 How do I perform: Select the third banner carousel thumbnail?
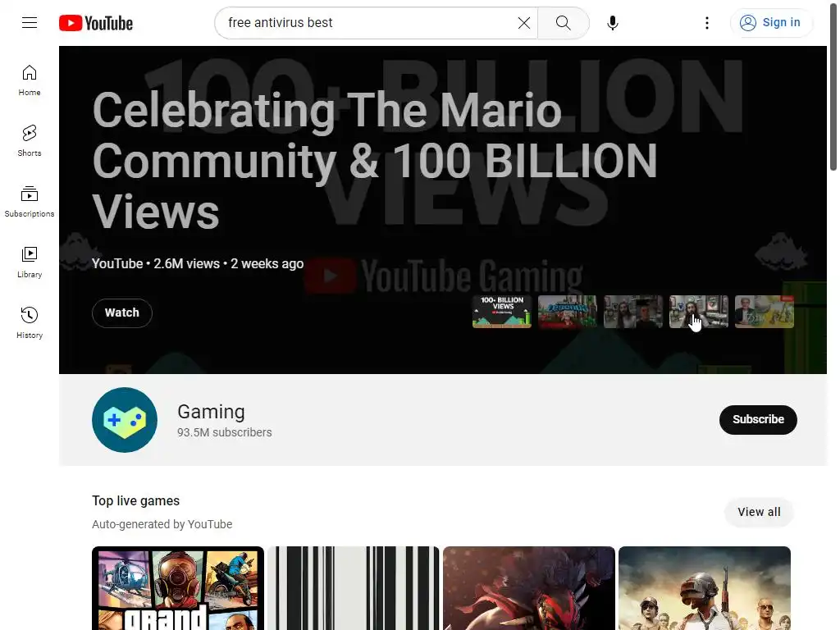(x=633, y=311)
